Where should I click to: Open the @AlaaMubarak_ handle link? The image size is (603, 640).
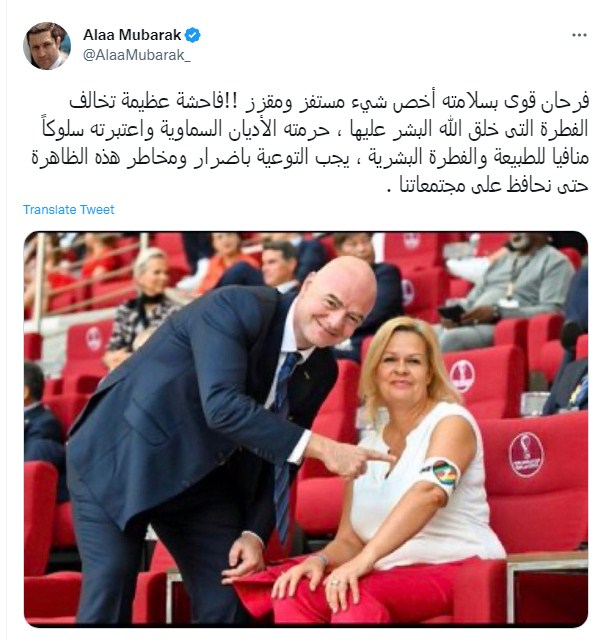click(137, 56)
